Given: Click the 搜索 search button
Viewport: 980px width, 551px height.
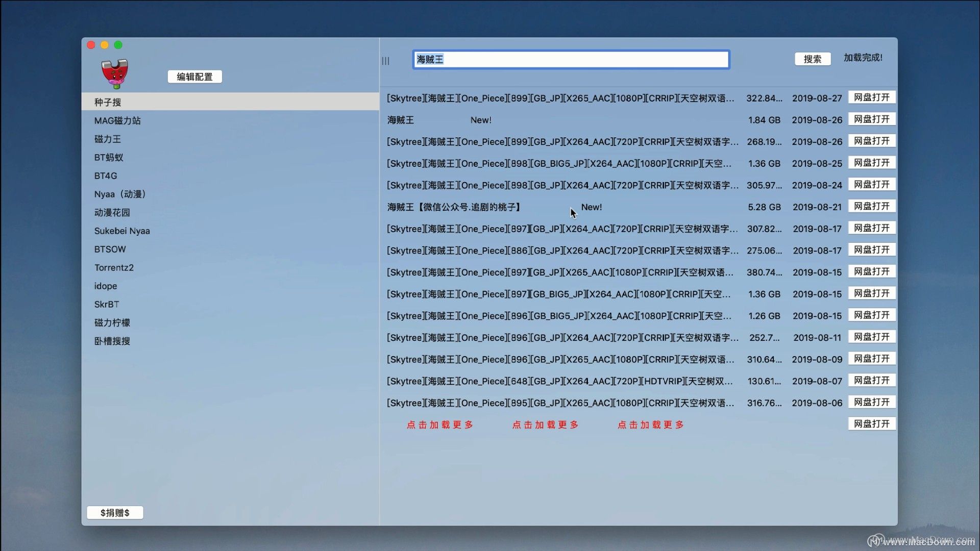Looking at the screenshot, I should [813, 59].
